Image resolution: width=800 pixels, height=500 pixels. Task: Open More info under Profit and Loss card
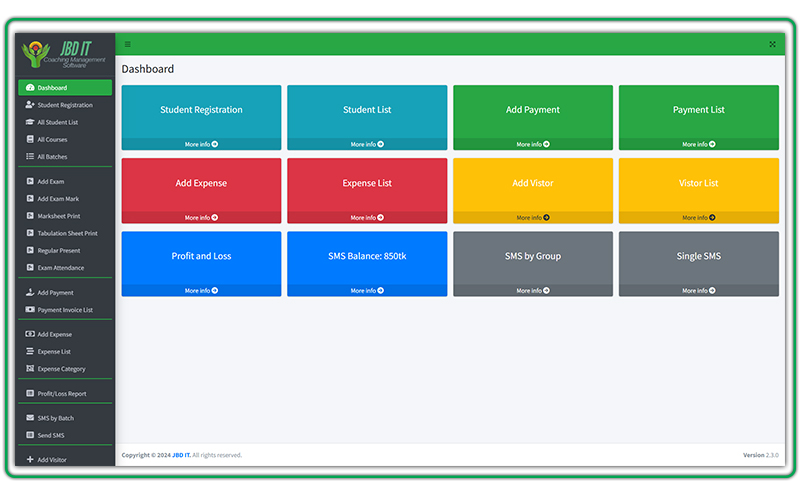201,290
